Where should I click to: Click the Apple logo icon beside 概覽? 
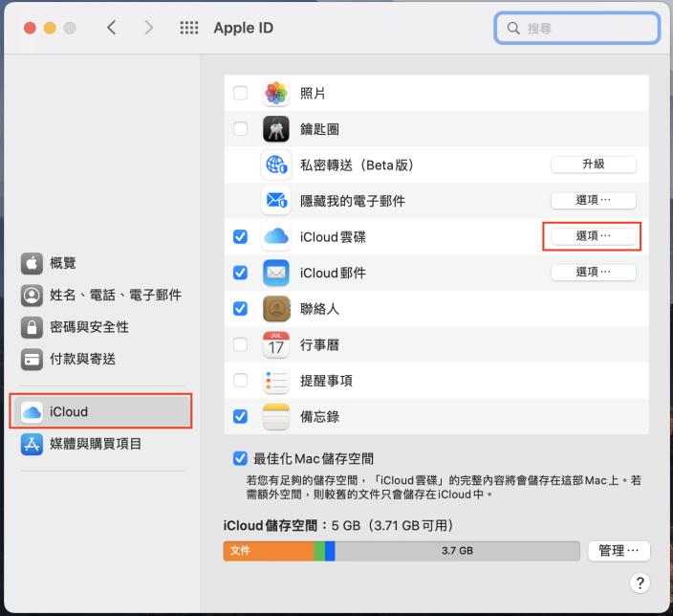tap(32, 263)
